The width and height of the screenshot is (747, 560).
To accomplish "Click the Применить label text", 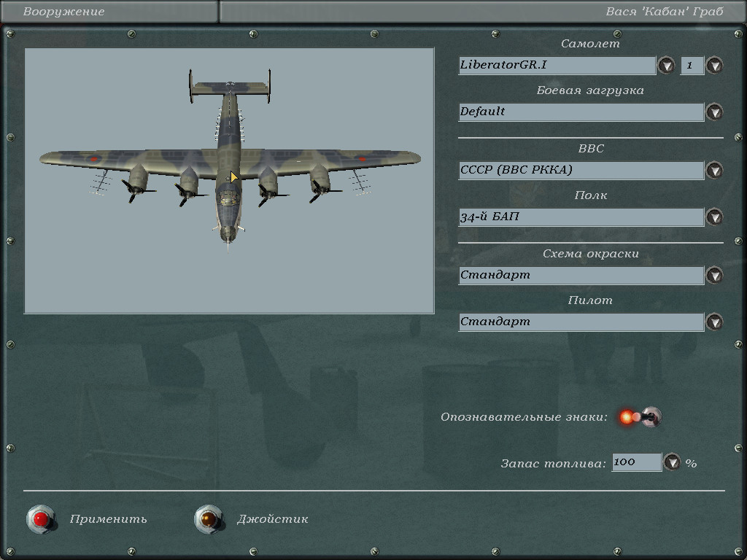I will (x=108, y=519).
